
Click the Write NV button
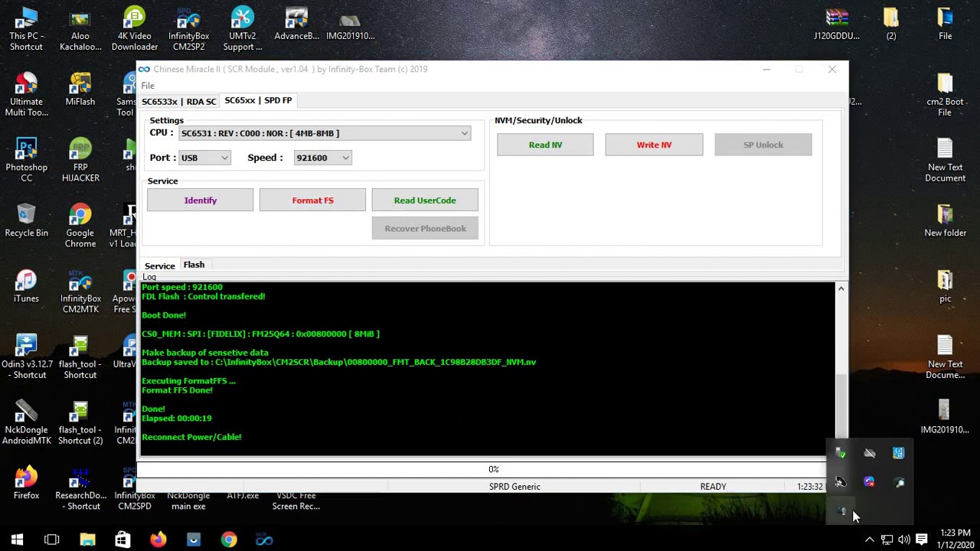654,145
